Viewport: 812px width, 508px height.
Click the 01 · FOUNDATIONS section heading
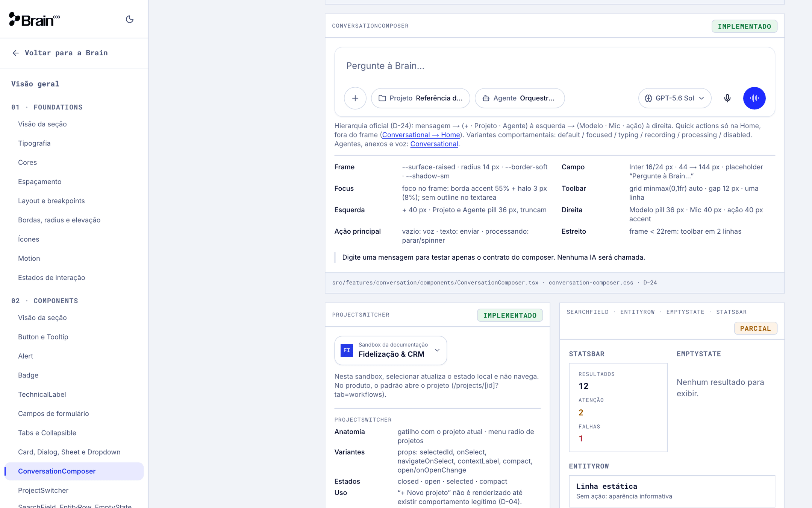[x=47, y=107]
